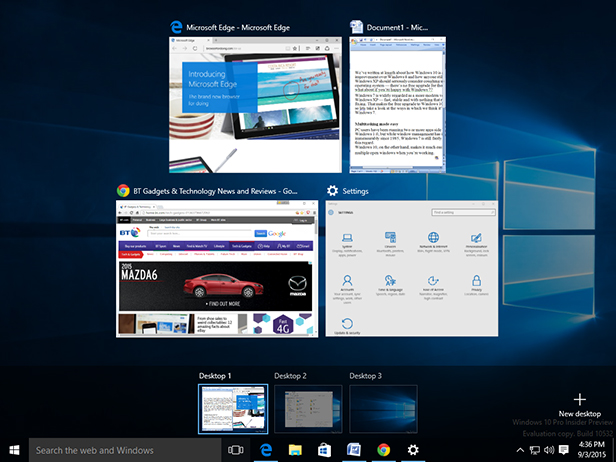Click Devices icon in Settings preview
This screenshot has height=462, width=616.
click(390, 237)
